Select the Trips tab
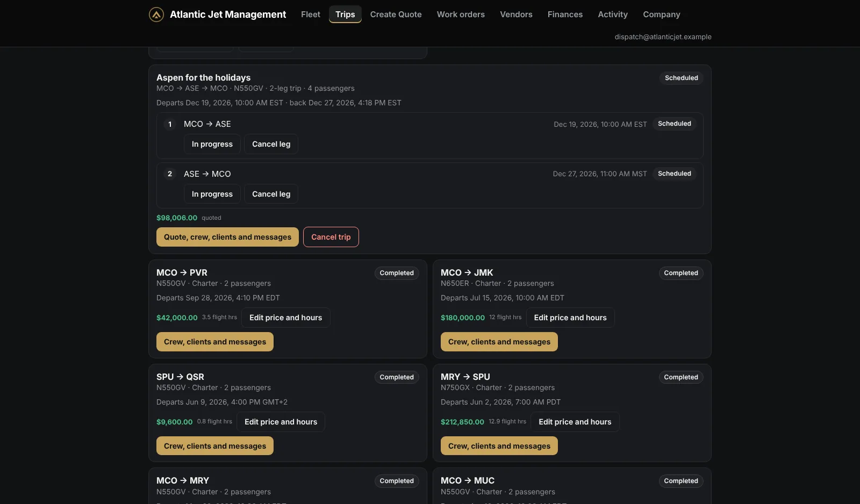This screenshot has height=504, width=860. pos(345,15)
